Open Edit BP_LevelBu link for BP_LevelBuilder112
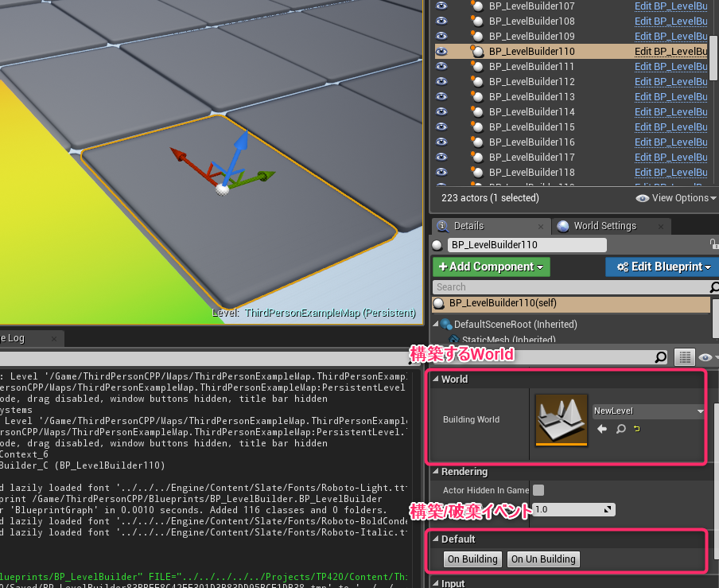719x588 pixels. [670, 81]
